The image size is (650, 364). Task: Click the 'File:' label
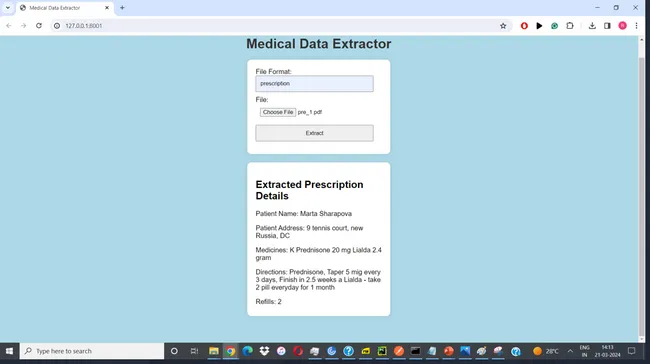(262, 100)
